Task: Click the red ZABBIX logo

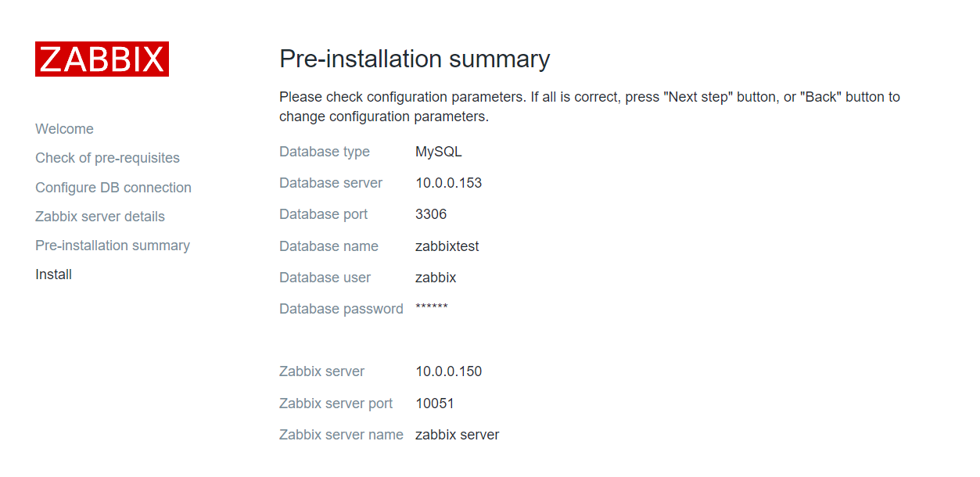Action: tap(102, 59)
